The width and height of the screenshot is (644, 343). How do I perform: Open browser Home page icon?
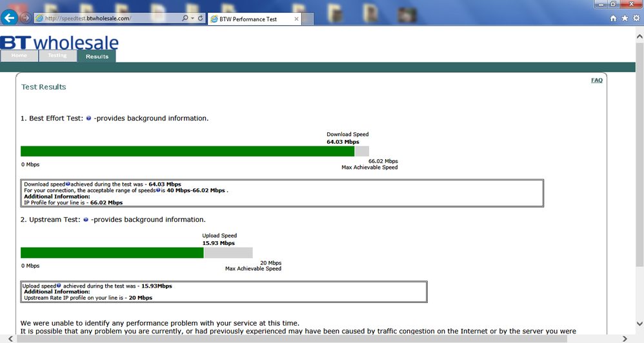pyautogui.click(x=613, y=18)
